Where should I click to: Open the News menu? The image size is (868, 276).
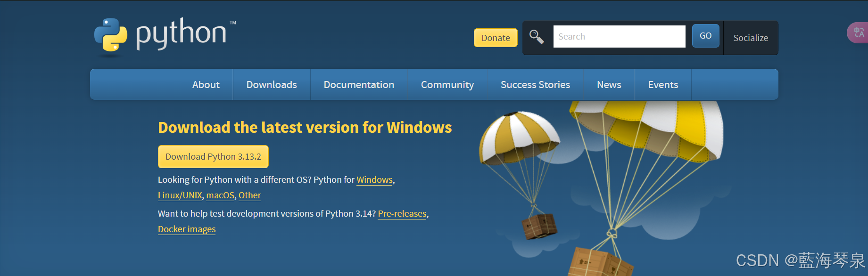609,85
